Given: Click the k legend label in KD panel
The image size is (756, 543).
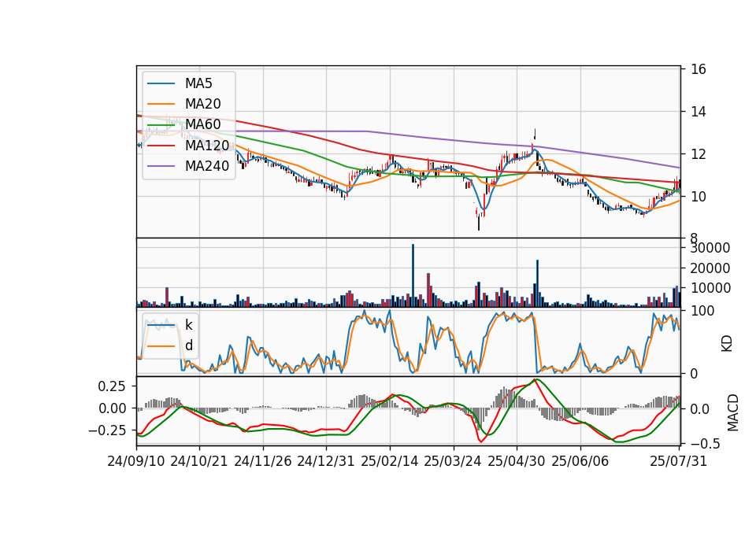Looking at the screenshot, I should [188, 325].
